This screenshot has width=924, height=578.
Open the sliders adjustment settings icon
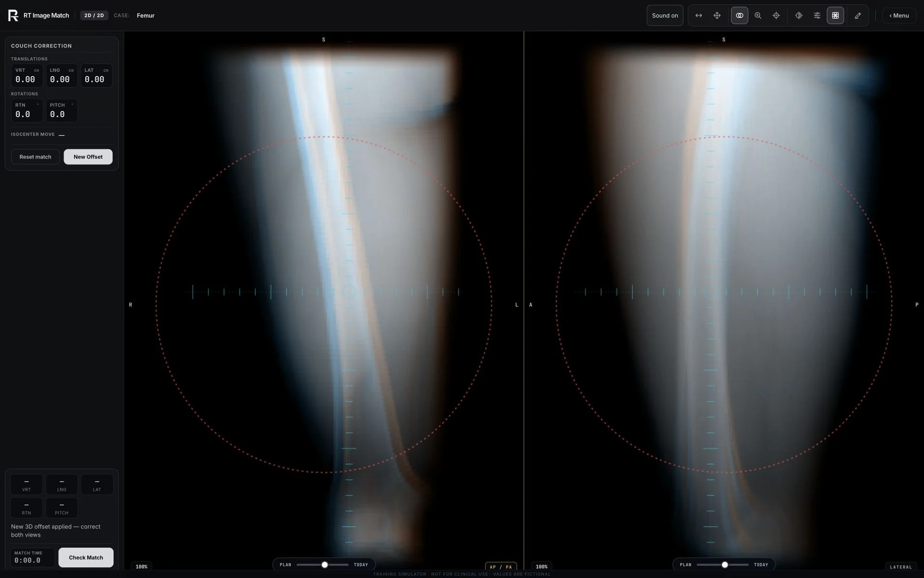pyautogui.click(x=817, y=15)
